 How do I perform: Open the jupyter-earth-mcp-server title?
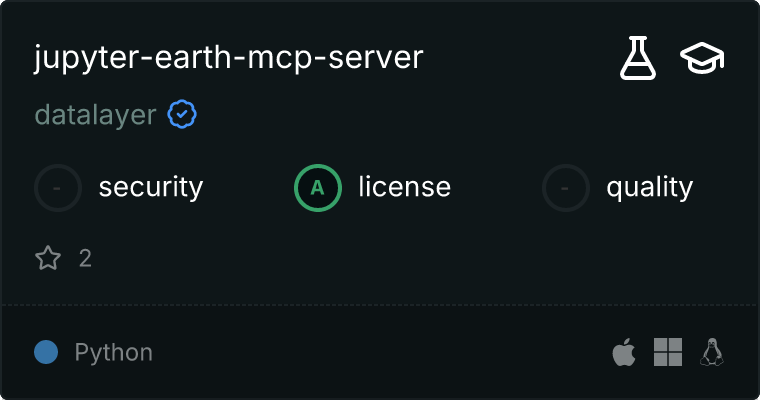(229, 58)
